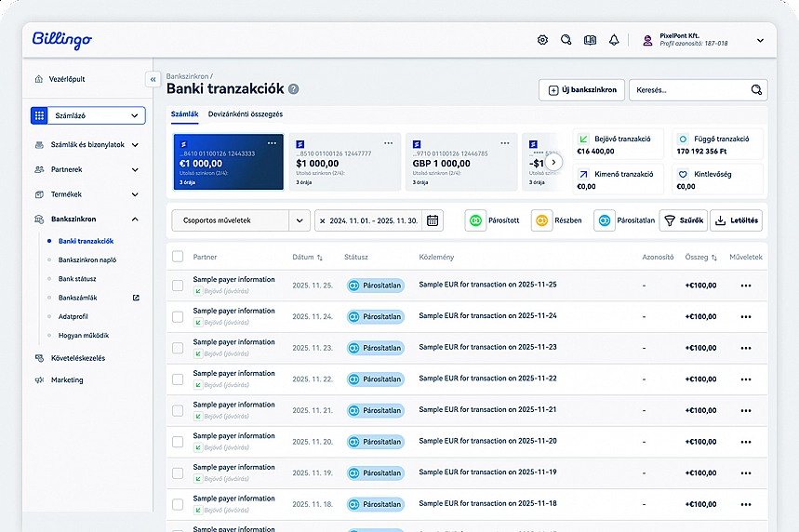This screenshot has width=799, height=532.
Task: Switch to Devizánkénti összegzés tab
Action: (246, 114)
